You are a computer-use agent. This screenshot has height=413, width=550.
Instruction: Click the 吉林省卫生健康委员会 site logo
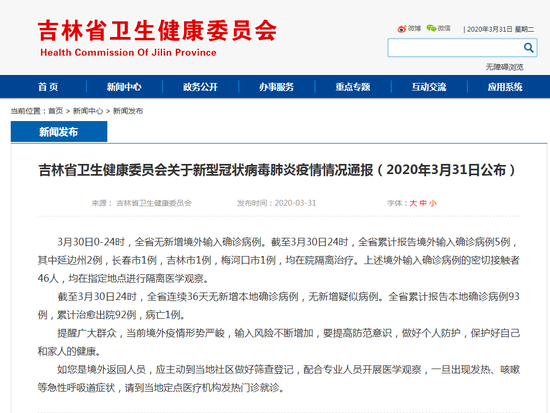(157, 31)
